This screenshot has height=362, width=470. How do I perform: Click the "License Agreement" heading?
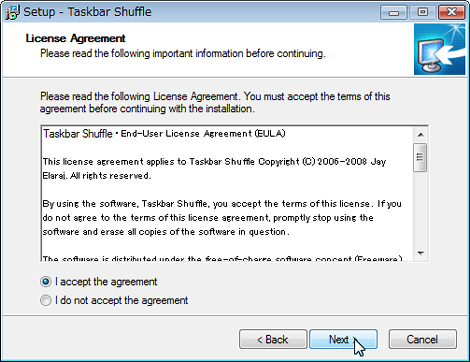point(76,38)
